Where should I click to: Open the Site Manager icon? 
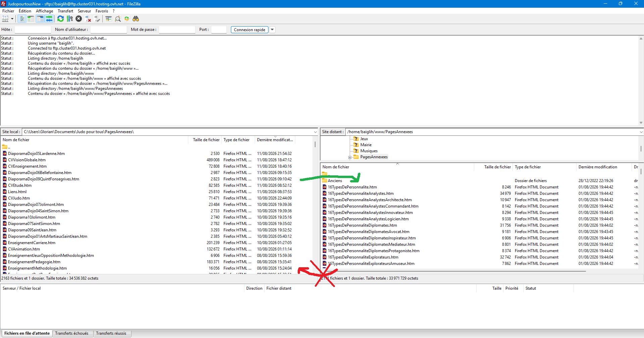[x=5, y=19]
